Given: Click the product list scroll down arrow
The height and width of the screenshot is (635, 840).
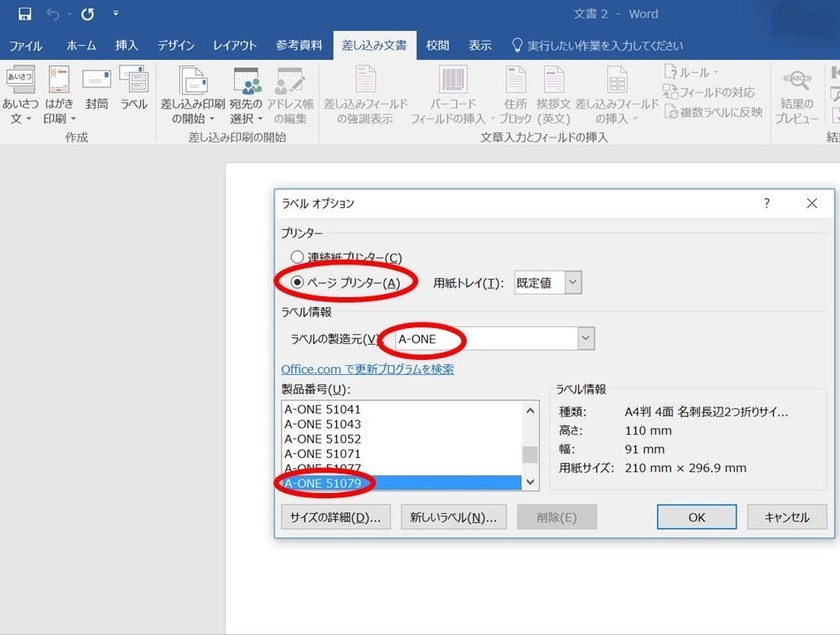Looking at the screenshot, I should [530, 482].
